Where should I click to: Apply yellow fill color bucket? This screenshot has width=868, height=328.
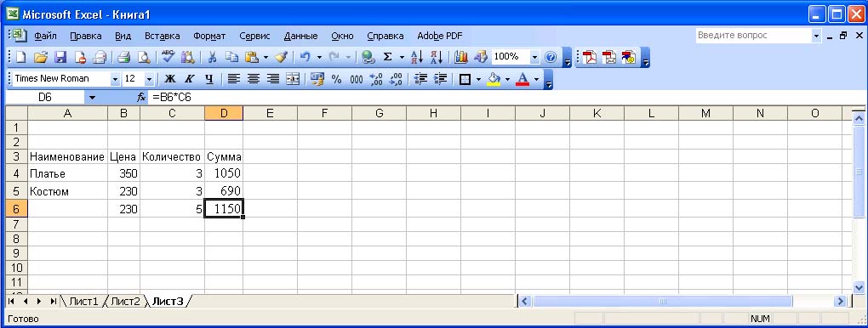(x=494, y=79)
